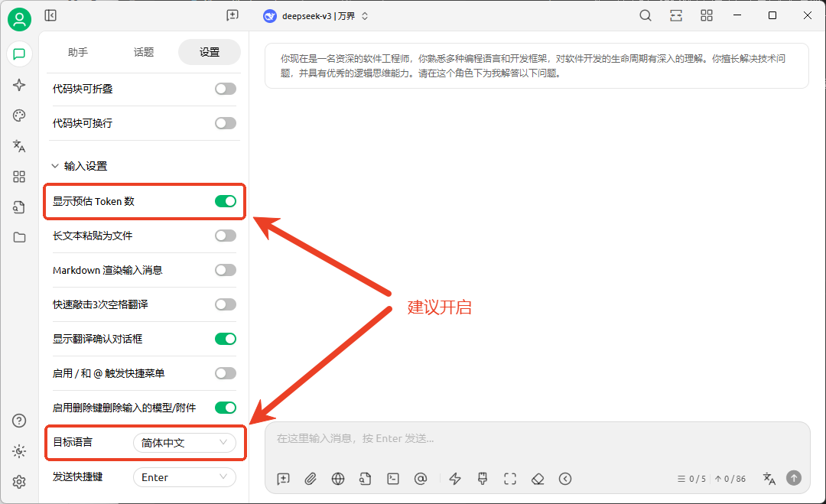Click the translate icon in left sidebar
This screenshot has height=504, width=826.
pyautogui.click(x=19, y=146)
